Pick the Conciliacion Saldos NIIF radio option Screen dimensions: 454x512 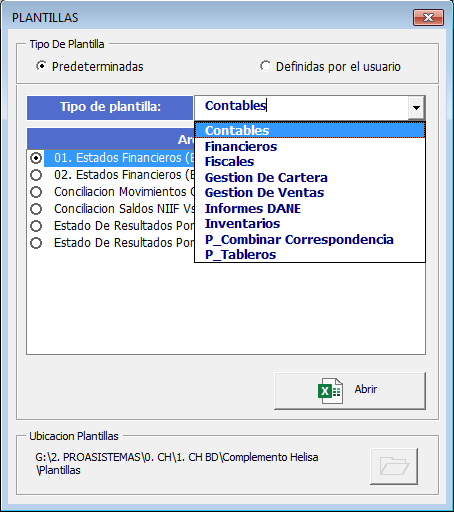[36, 209]
